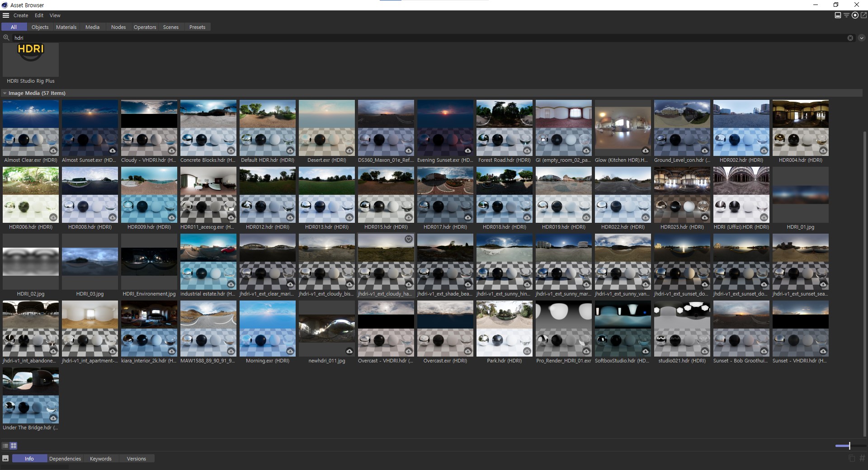The image size is (868, 470).
Task: Open the Edit menu
Action: pos(39,15)
